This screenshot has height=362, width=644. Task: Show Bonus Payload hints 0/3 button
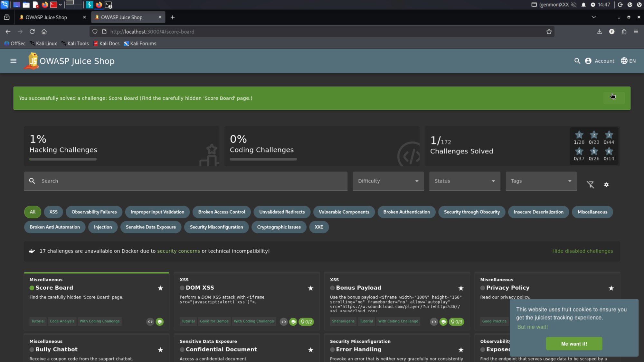pyautogui.click(x=456, y=321)
